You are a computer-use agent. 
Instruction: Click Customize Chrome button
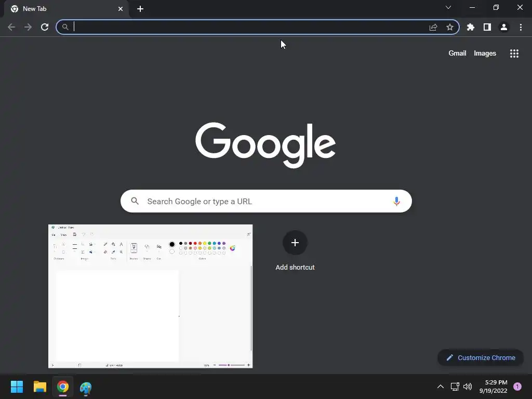(481, 357)
